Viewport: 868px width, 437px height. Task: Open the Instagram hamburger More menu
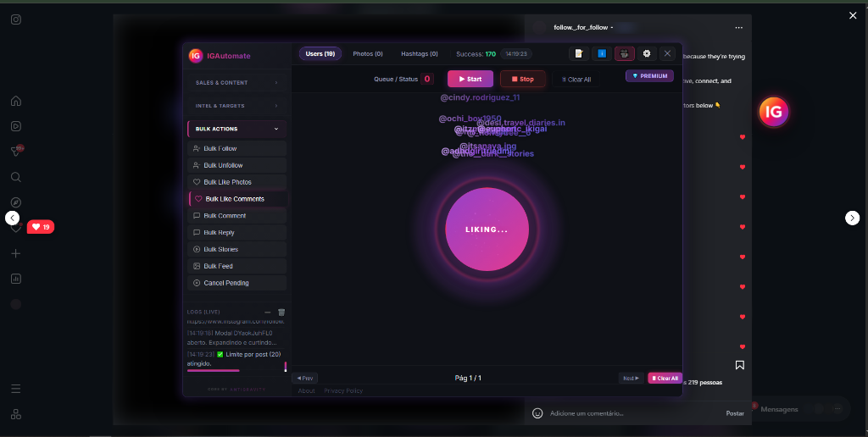pyautogui.click(x=16, y=389)
